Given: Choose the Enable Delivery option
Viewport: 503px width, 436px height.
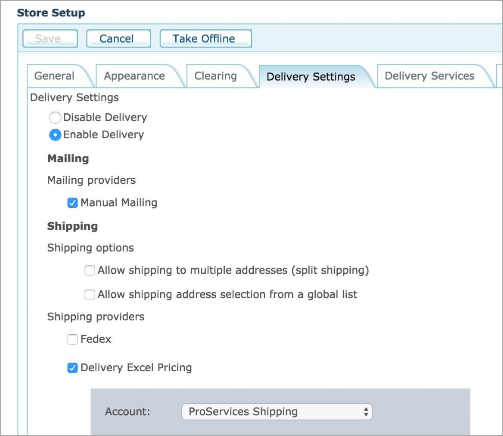Looking at the screenshot, I should click(x=55, y=135).
